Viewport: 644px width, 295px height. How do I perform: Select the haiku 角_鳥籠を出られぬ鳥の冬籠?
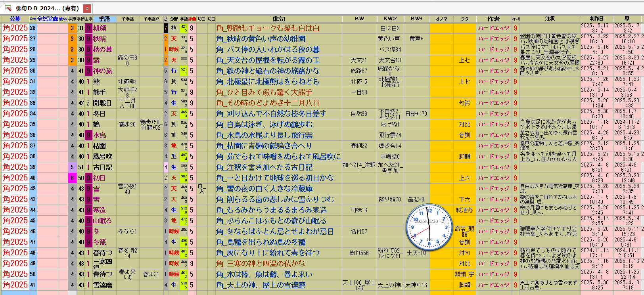click(x=261, y=242)
